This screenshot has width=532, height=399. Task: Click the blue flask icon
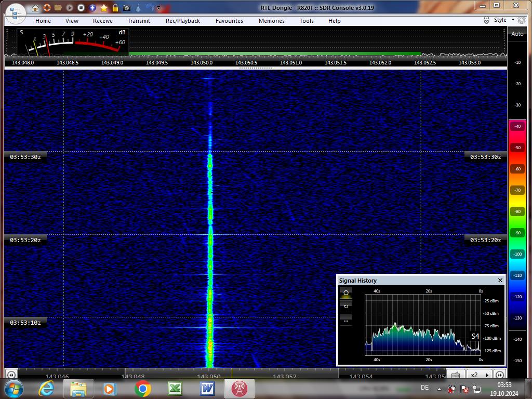tap(138, 7)
